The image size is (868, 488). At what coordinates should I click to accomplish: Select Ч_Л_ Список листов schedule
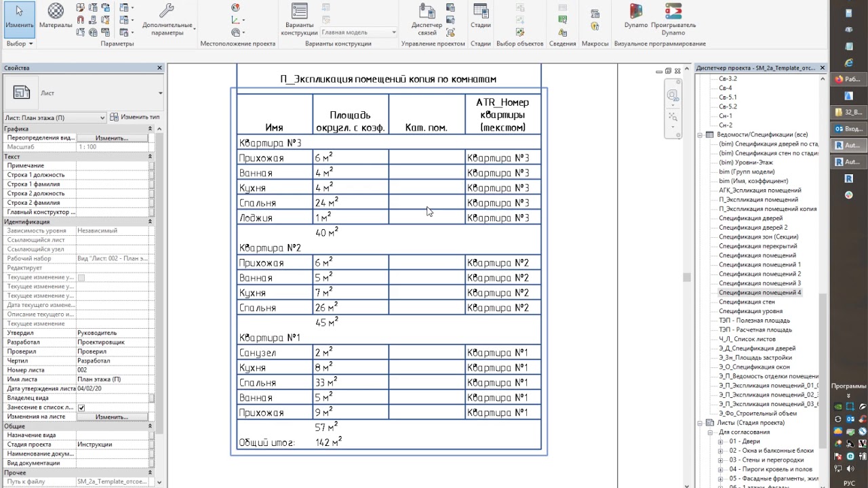(x=747, y=339)
